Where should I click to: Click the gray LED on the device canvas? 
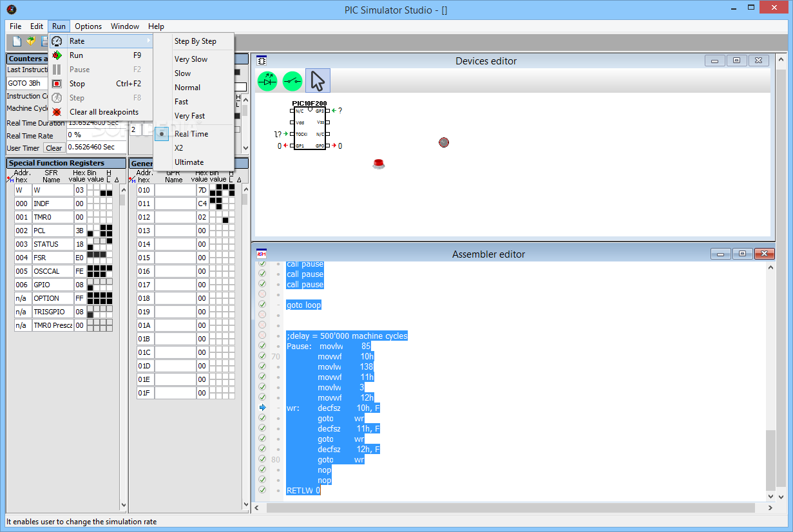tap(444, 142)
